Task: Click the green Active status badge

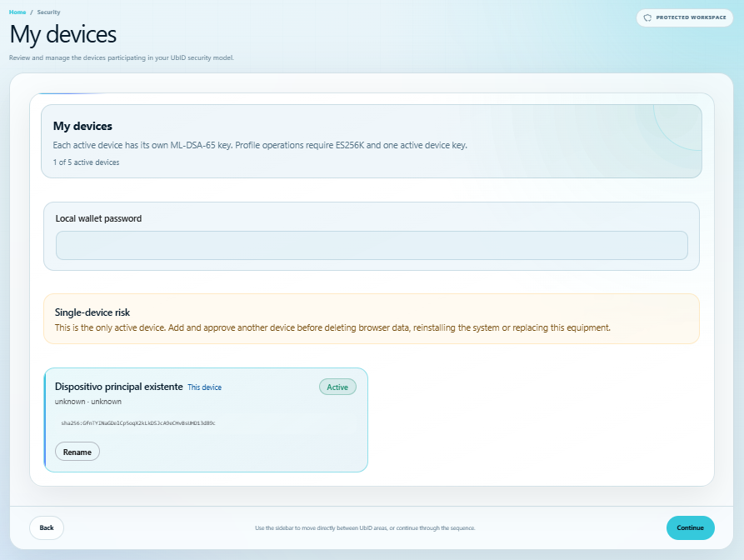Action: pyautogui.click(x=337, y=387)
